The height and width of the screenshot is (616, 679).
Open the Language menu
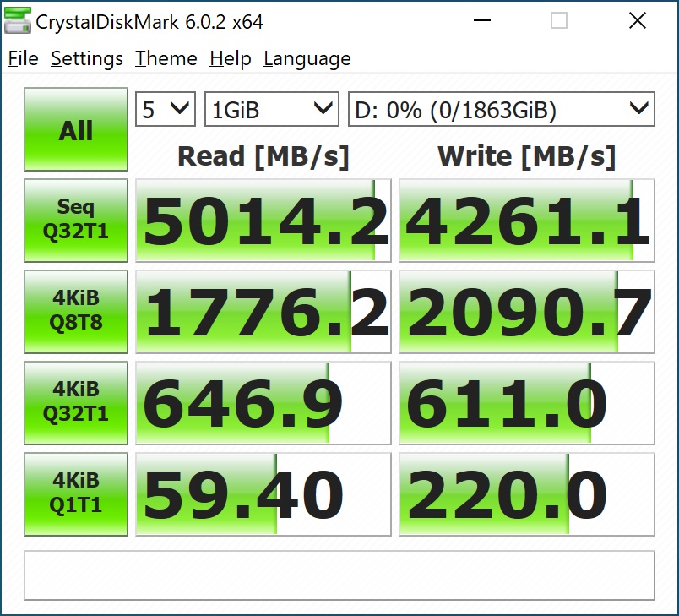pyautogui.click(x=307, y=58)
